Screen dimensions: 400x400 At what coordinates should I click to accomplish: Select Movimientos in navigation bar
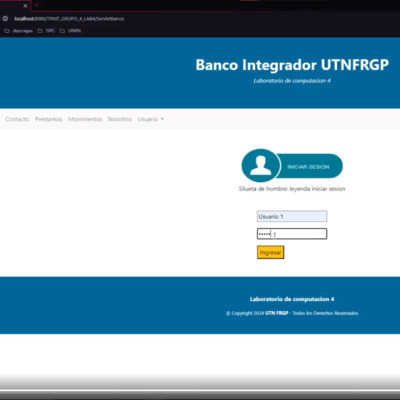85,119
